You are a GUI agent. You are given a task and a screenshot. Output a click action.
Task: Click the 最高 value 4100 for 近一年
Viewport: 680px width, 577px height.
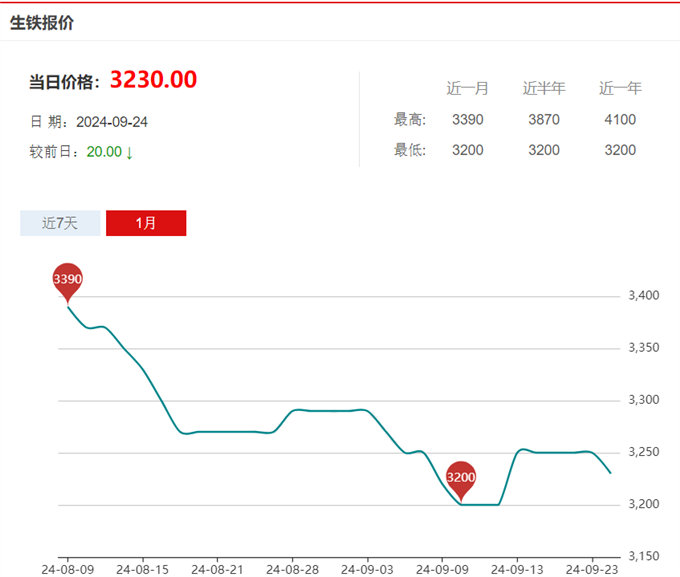point(620,120)
